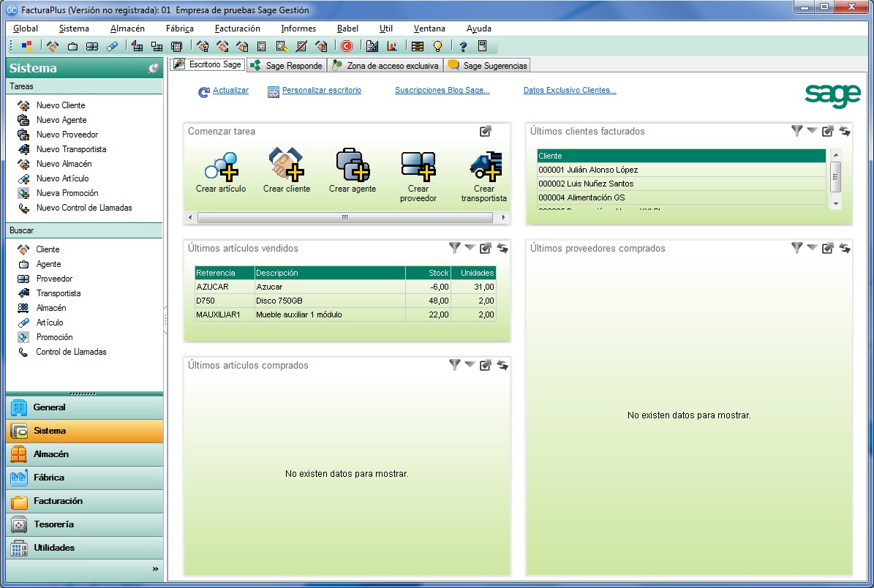Refresh the Últimos clientes facturados panel
874x588 pixels.
(x=845, y=131)
